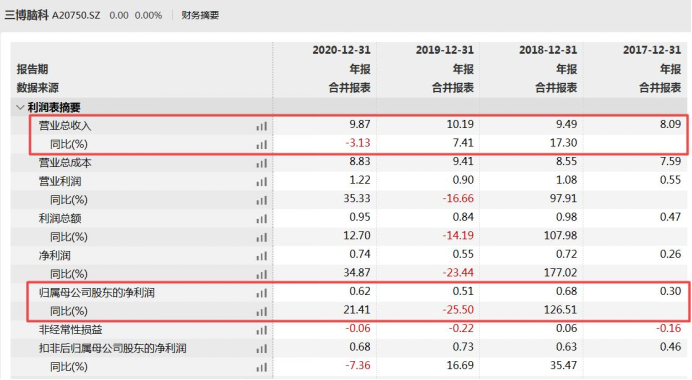Select the 财务摘要 tab

(x=200, y=15)
